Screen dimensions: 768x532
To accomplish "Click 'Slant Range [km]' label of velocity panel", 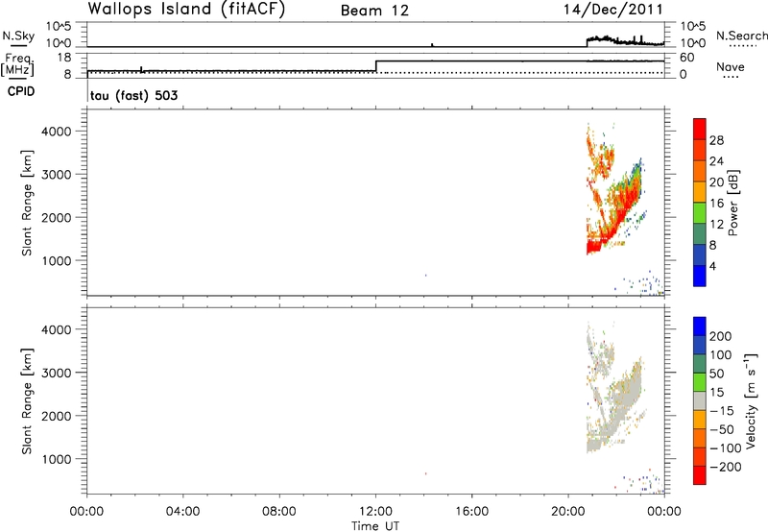I will click(27, 401).
